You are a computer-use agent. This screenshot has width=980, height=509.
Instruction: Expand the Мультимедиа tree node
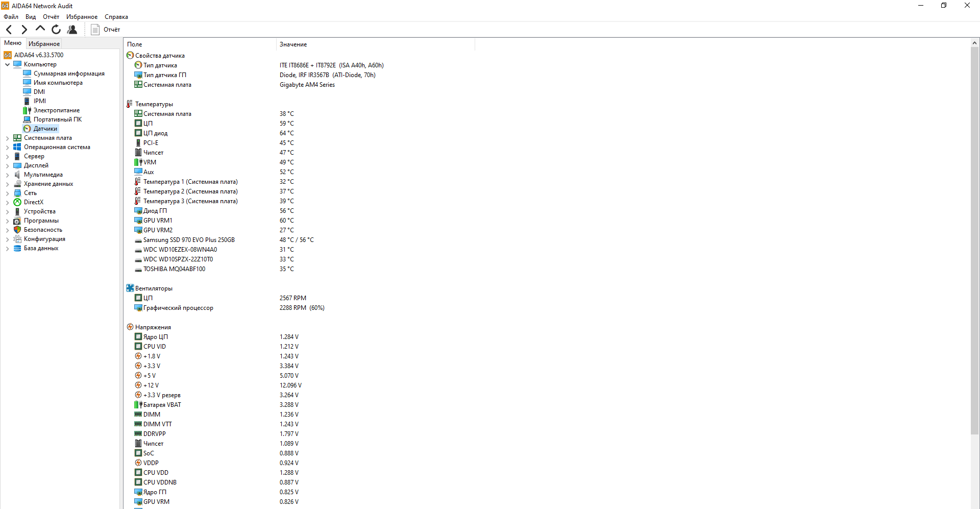click(x=7, y=175)
